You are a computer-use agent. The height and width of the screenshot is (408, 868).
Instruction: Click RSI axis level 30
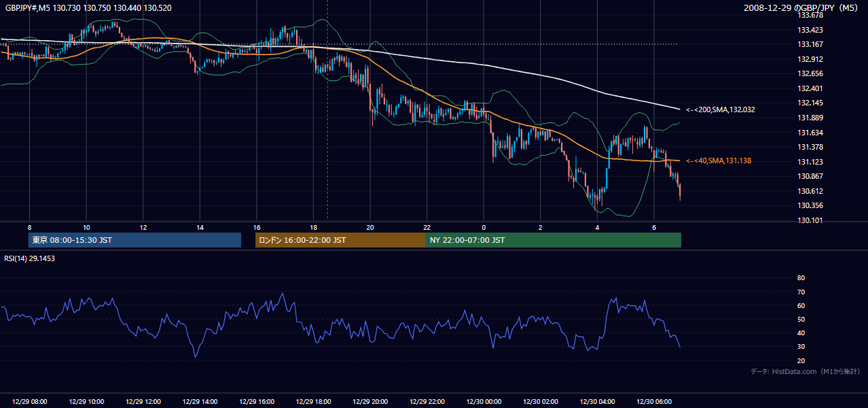(801, 347)
